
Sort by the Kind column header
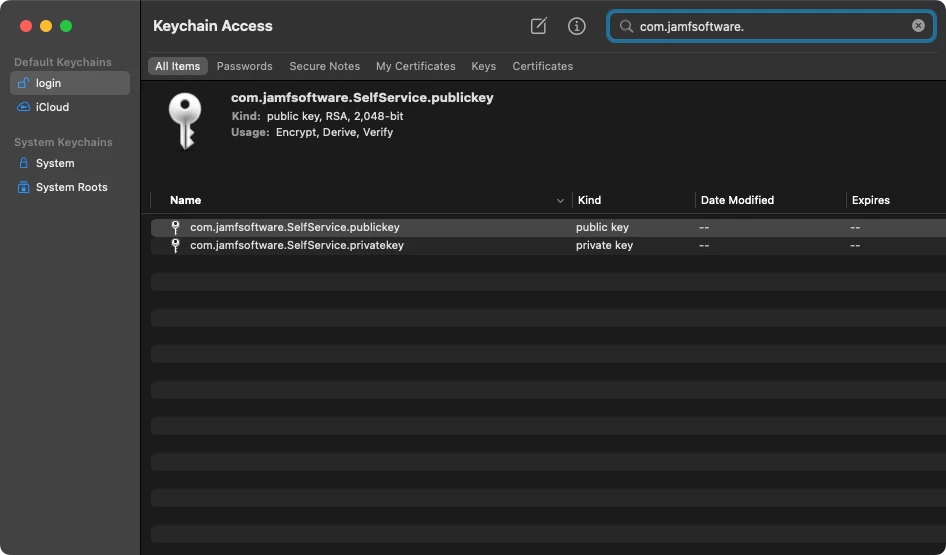point(589,200)
